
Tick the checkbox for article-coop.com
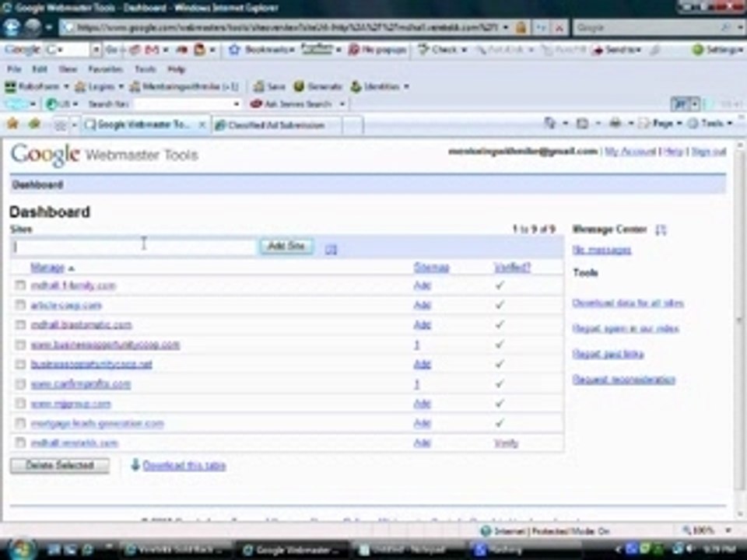(x=20, y=305)
